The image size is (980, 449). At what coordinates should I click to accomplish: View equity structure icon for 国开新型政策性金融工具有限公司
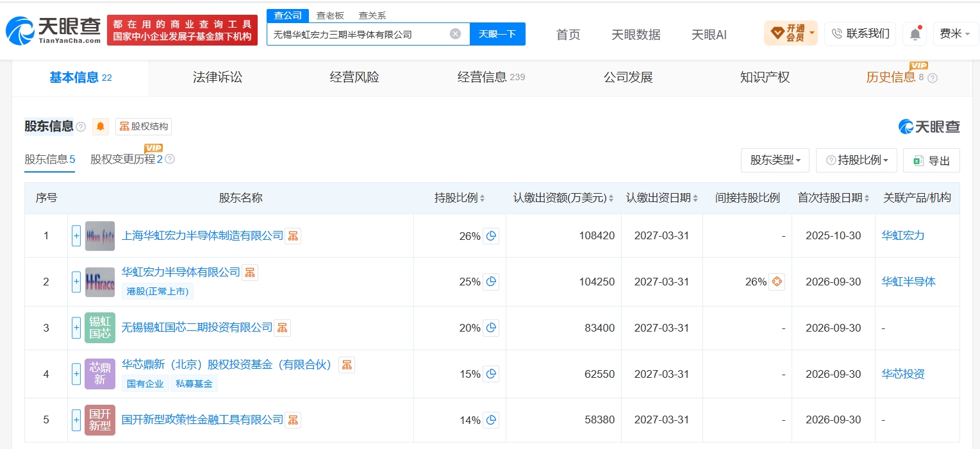coord(293,420)
